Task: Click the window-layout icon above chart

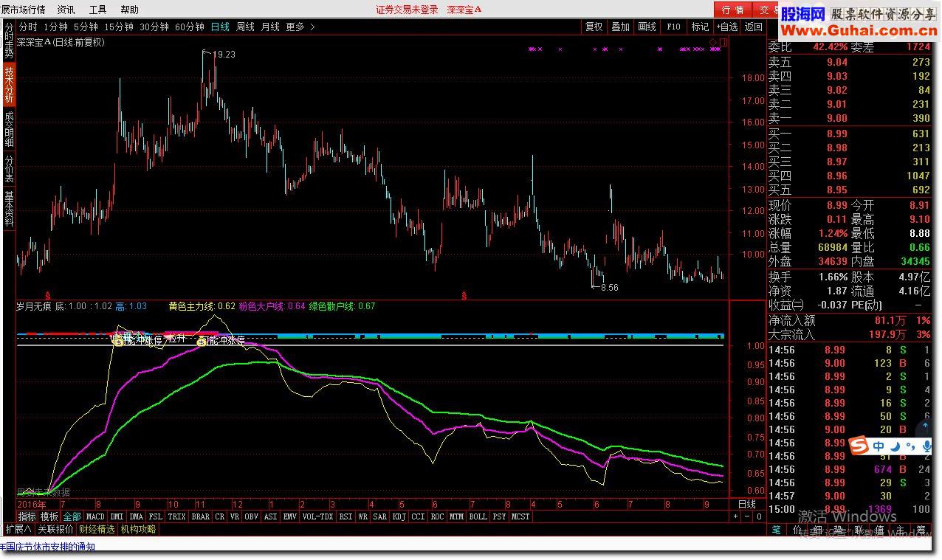Action: (x=723, y=42)
